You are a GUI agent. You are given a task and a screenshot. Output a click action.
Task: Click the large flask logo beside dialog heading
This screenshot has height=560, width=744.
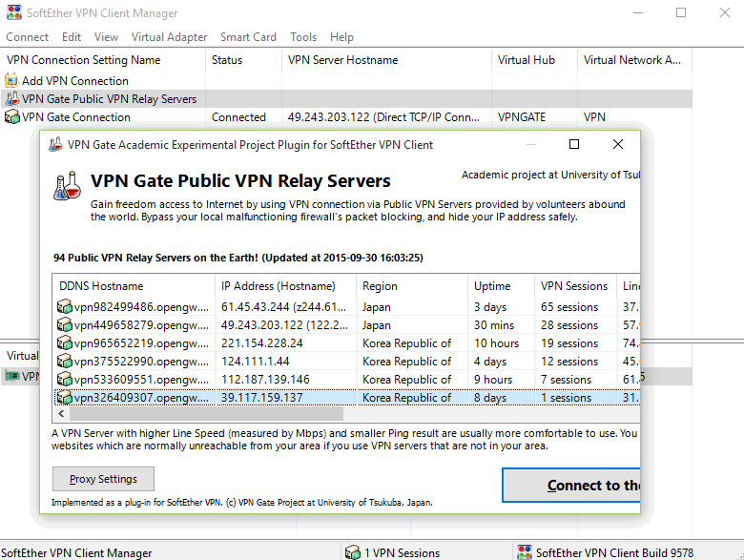pos(67,186)
